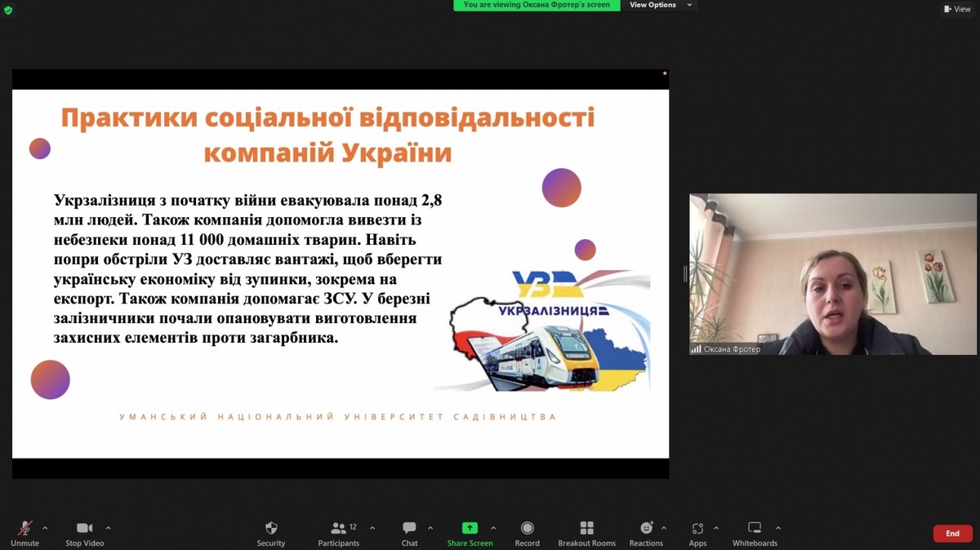Click the 'Уманський національний університет садівництва' footer text
This screenshot has width=980, height=550.
tap(337, 417)
